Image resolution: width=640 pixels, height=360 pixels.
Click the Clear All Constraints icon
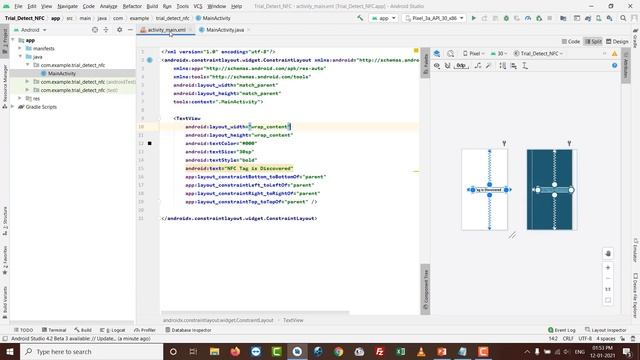(478, 66)
